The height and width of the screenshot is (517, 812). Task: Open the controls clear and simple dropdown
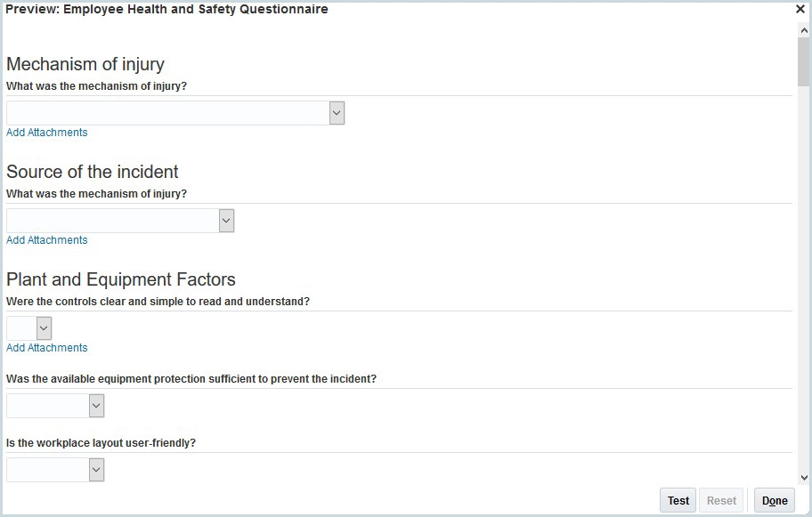click(44, 328)
